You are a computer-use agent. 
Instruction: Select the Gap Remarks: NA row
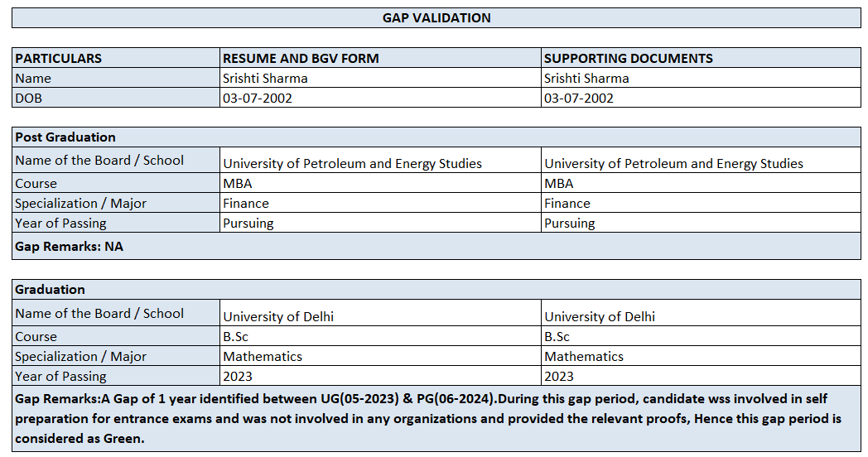[x=436, y=246]
